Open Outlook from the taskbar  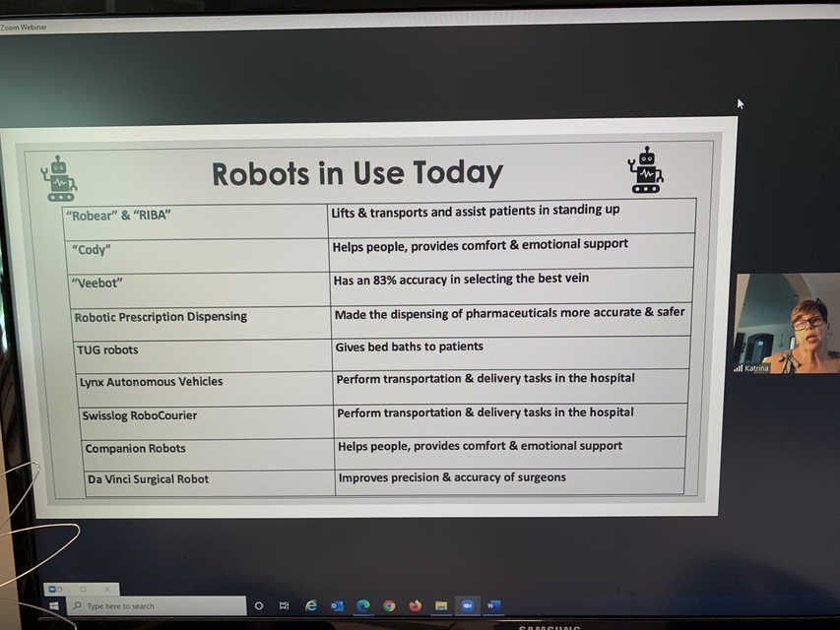coord(337,606)
